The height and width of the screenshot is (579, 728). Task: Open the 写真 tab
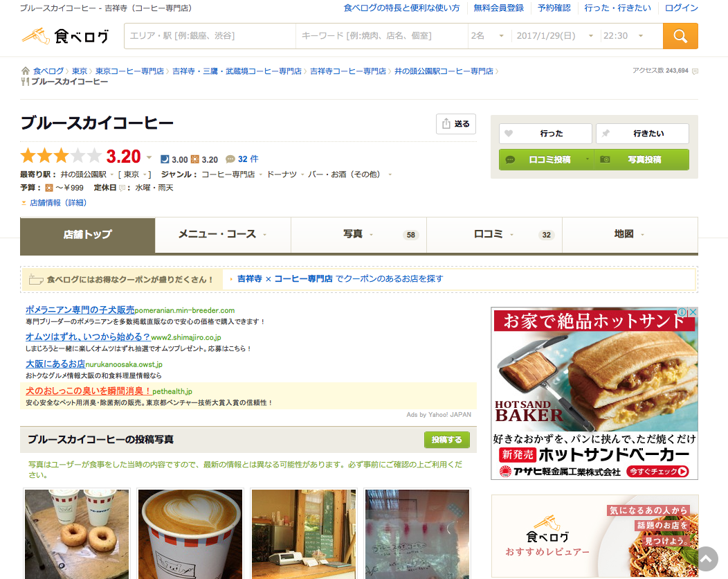[x=358, y=235]
